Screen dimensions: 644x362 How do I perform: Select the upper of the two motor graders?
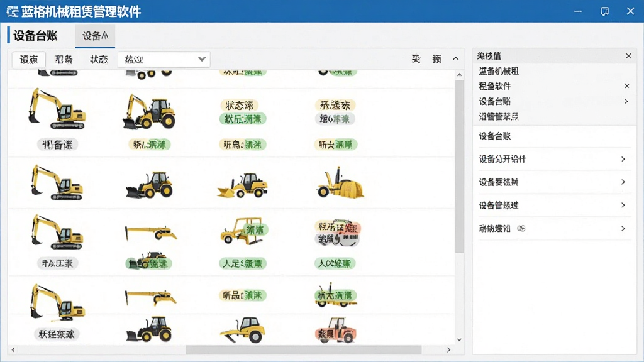[151, 233]
